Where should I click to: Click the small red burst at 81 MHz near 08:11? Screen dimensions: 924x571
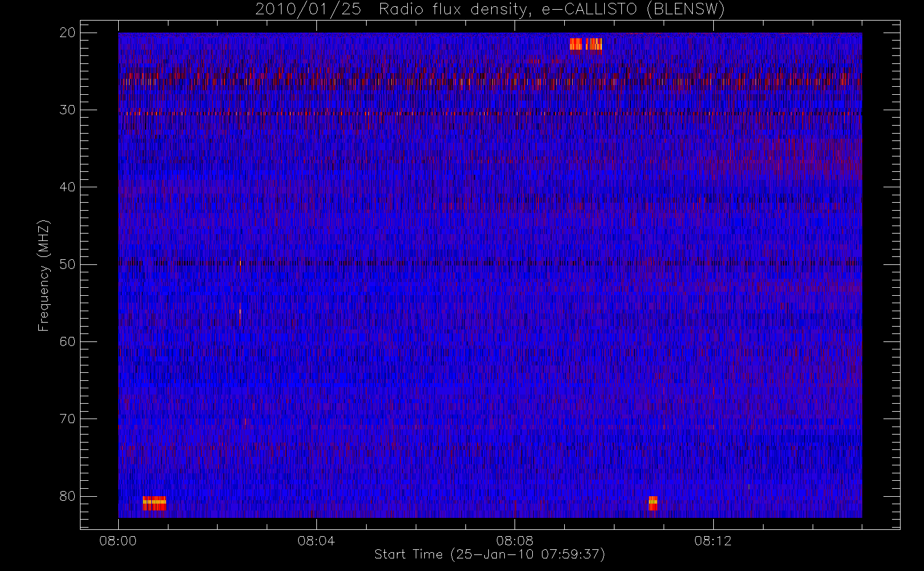[x=653, y=503]
